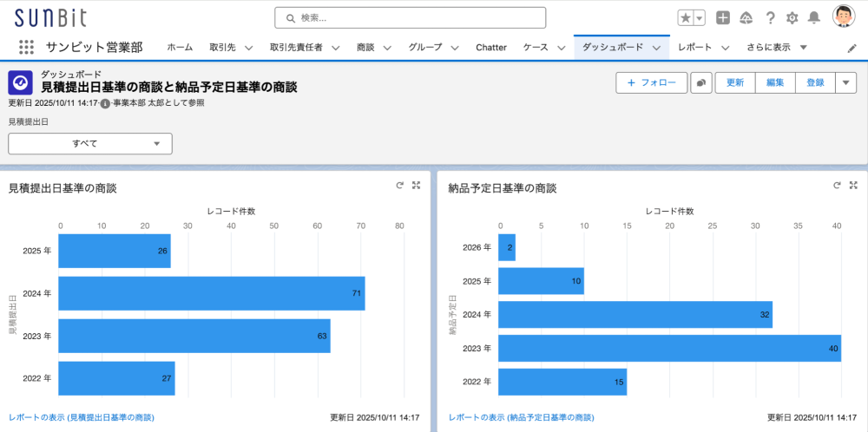Open the 見積提出日 filter dropdown
868x432 pixels.
[x=90, y=143]
